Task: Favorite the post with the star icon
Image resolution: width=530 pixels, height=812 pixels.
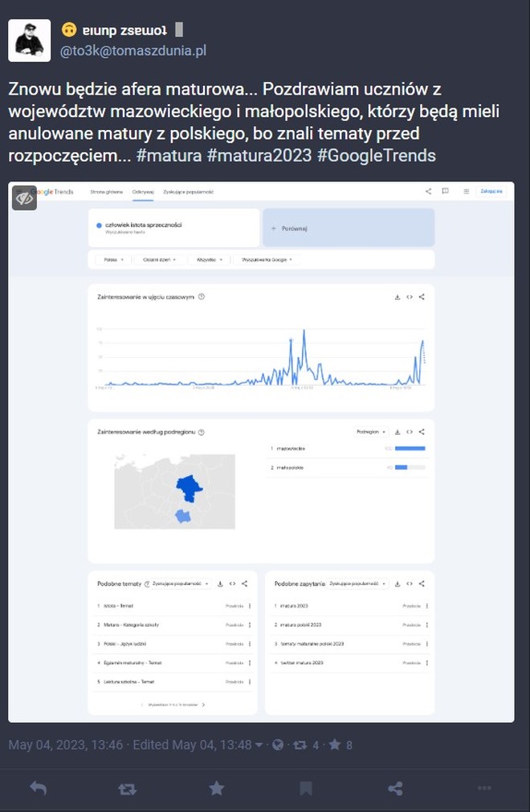Action: [217, 789]
